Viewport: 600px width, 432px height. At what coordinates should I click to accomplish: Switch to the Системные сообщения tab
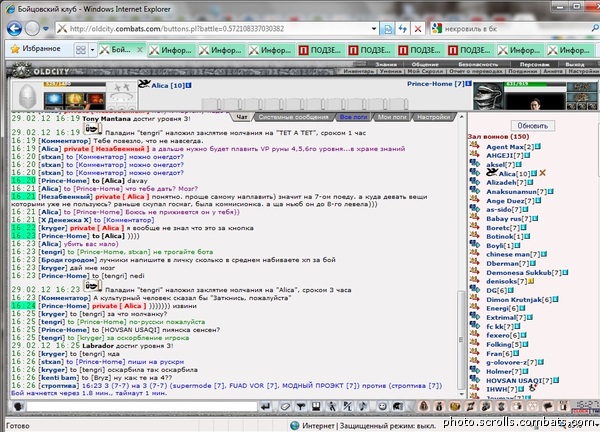click(293, 117)
